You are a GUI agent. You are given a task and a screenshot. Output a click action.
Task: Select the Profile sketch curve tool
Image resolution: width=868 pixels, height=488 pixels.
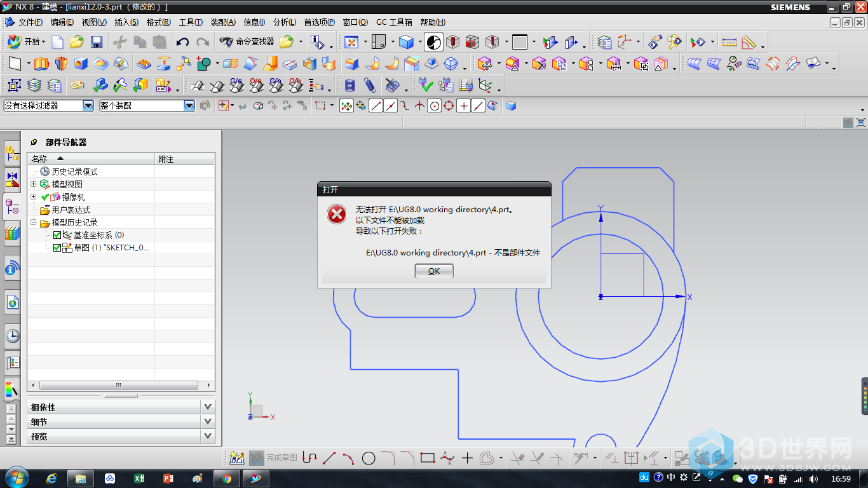point(309,457)
